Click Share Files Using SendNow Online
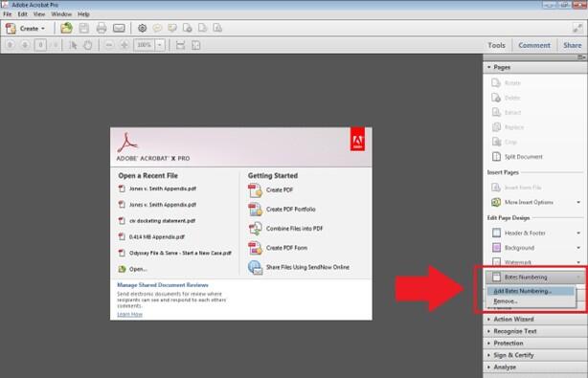This screenshot has height=378, width=588. click(x=299, y=268)
